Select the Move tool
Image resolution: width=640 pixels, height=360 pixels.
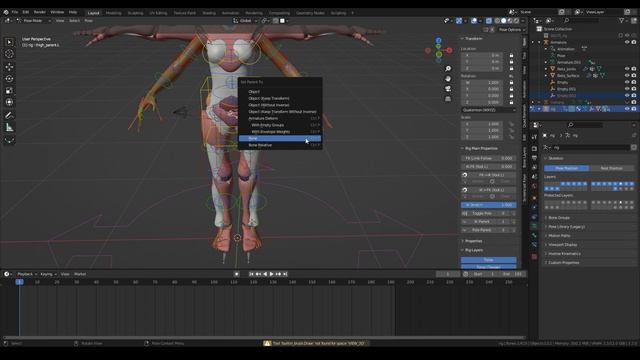coord(9,67)
